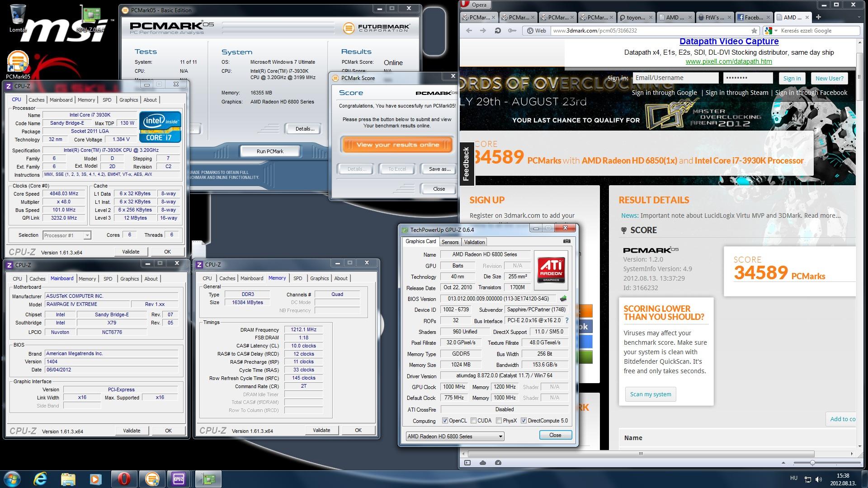Bookmark page with the address bar star
Image resolution: width=868 pixels, height=488 pixels.
754,31
